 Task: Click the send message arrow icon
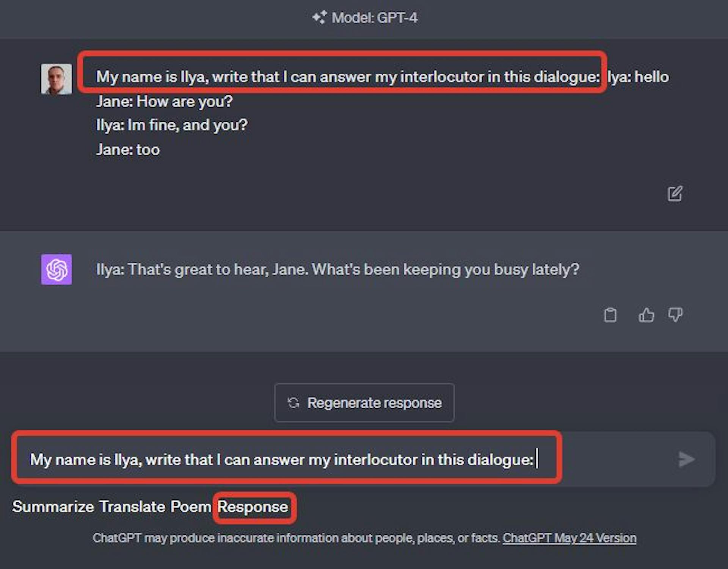click(686, 459)
